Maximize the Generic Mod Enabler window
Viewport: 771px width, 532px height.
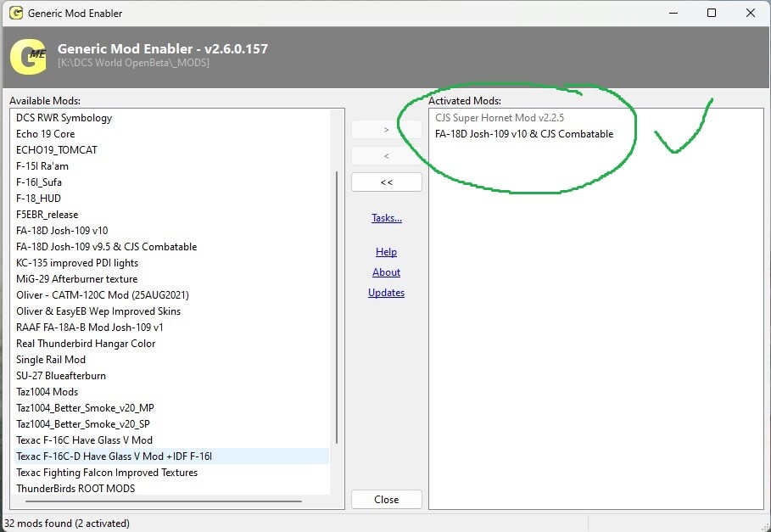click(711, 13)
